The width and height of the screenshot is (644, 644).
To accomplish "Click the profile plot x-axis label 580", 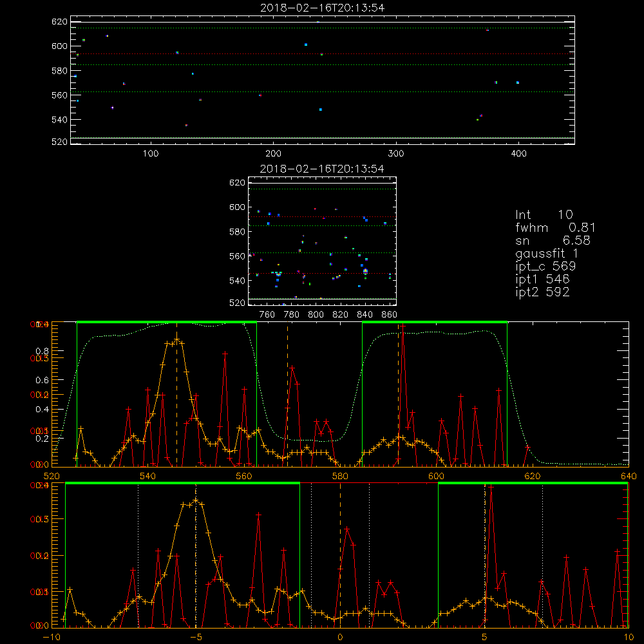I will point(340,476).
